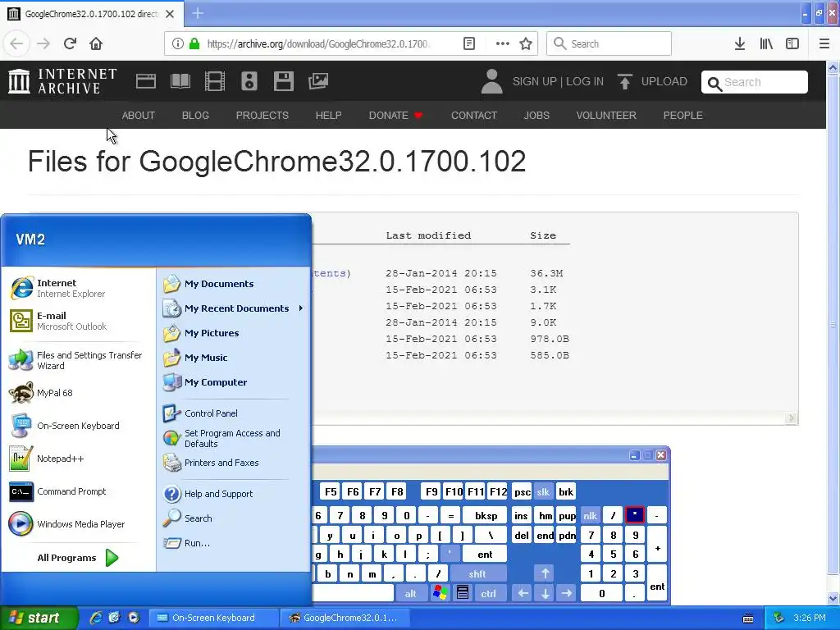Open Internet Archive web collection icon
The width and height of the screenshot is (840, 630).
coord(146,81)
